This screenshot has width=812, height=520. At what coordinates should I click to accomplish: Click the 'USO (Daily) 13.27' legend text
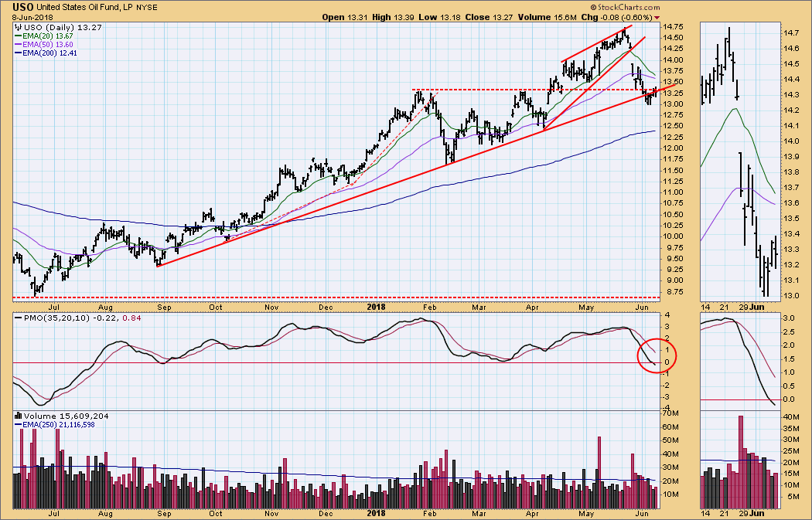63,27
